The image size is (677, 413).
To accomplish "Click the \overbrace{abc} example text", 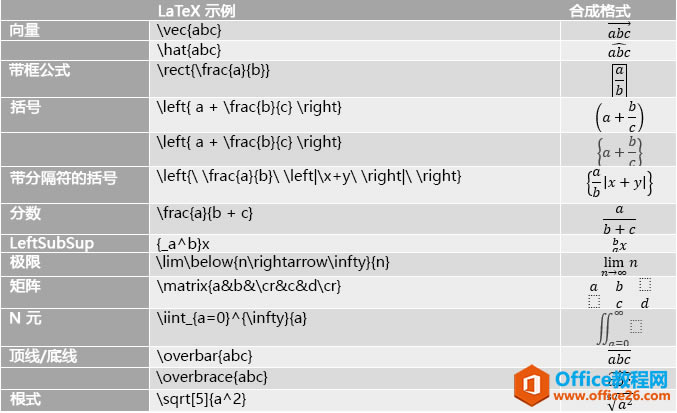I will tap(213, 376).
